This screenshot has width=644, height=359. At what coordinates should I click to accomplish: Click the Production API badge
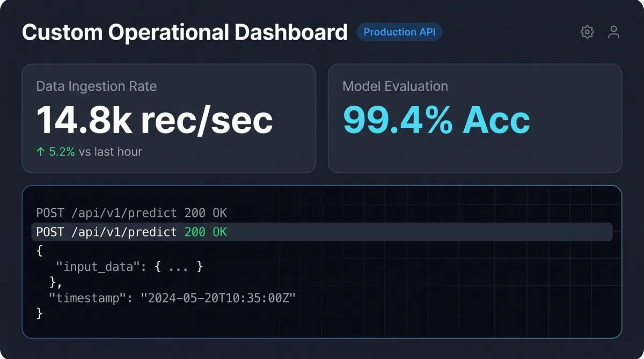tap(400, 32)
